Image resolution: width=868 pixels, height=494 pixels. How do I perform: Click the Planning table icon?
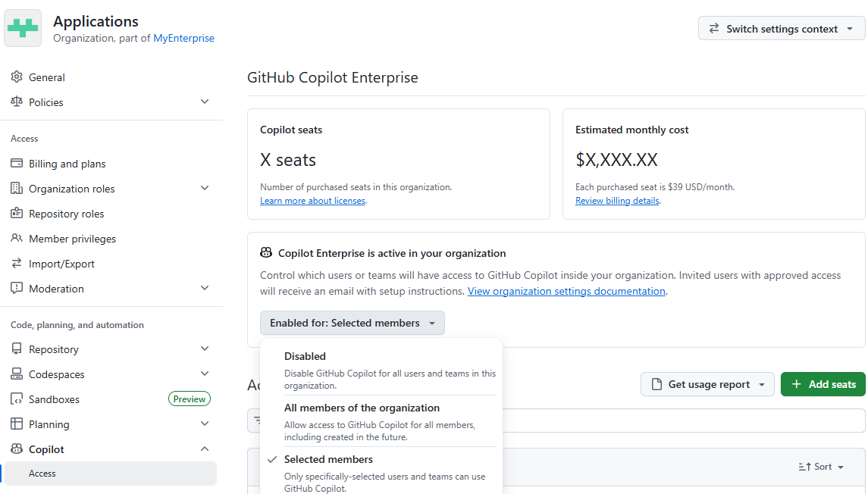(x=17, y=424)
